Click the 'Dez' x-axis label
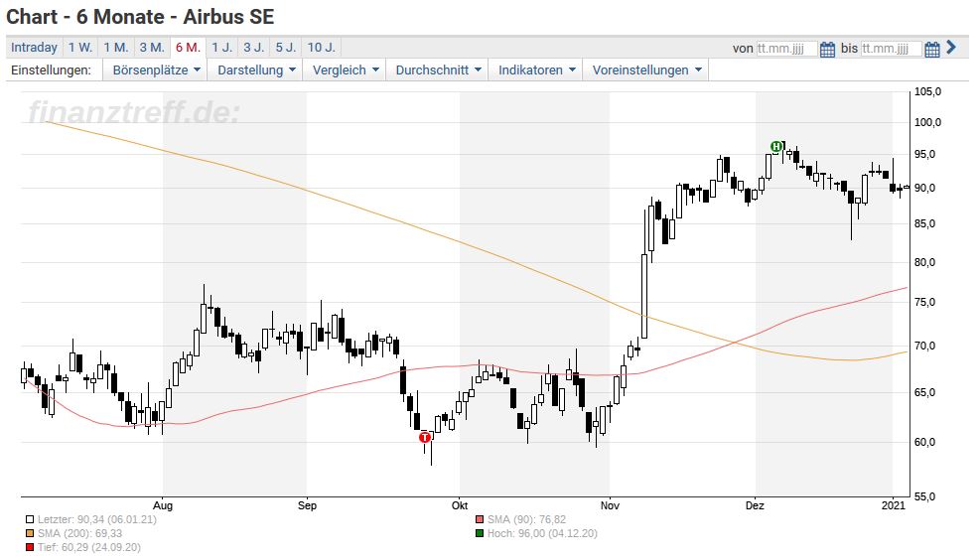Image resolution: width=979 pixels, height=560 pixels. (x=755, y=505)
